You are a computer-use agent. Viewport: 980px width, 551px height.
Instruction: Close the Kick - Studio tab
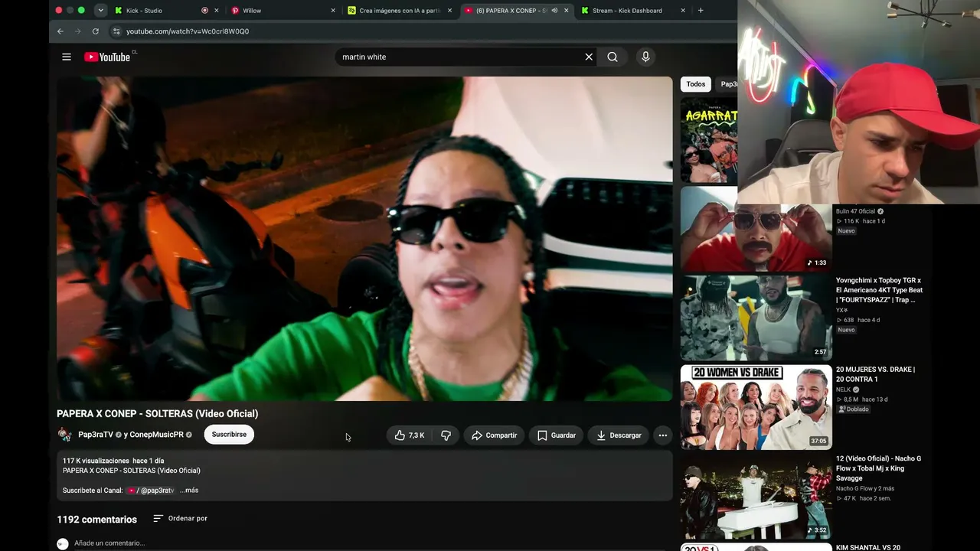[217, 11]
